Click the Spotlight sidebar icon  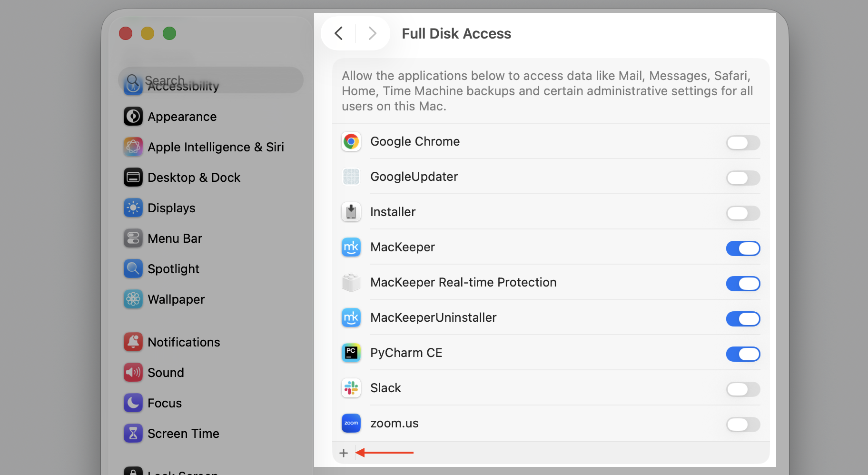point(133,269)
